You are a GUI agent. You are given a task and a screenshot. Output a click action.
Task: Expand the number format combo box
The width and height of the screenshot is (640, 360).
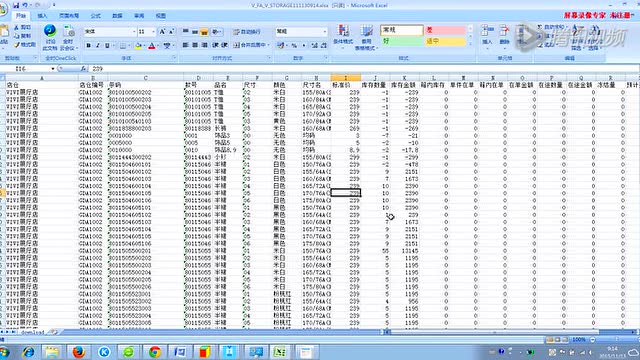click(325, 31)
